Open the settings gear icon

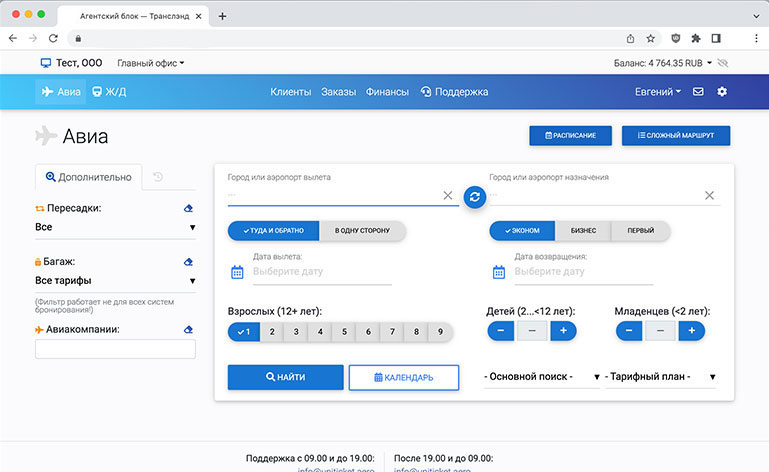coord(722,92)
